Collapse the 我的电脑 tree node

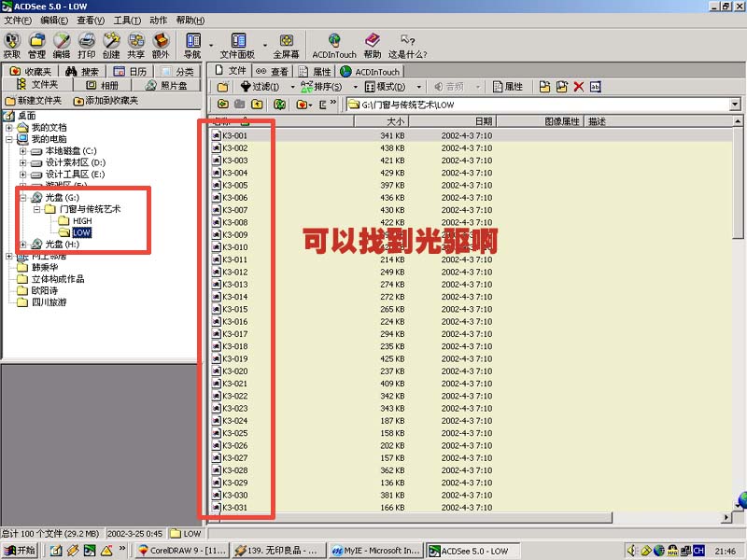9,139
